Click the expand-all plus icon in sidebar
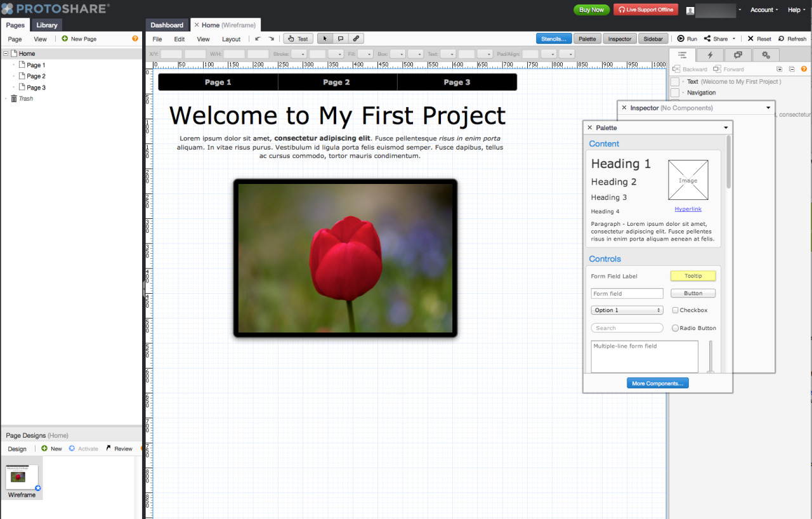812x519 pixels. (780, 69)
